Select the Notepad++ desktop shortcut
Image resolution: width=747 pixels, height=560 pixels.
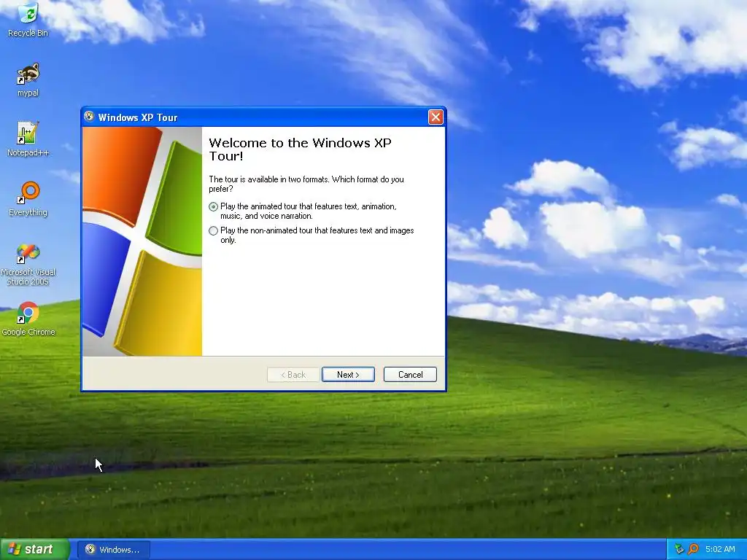pyautogui.click(x=28, y=139)
